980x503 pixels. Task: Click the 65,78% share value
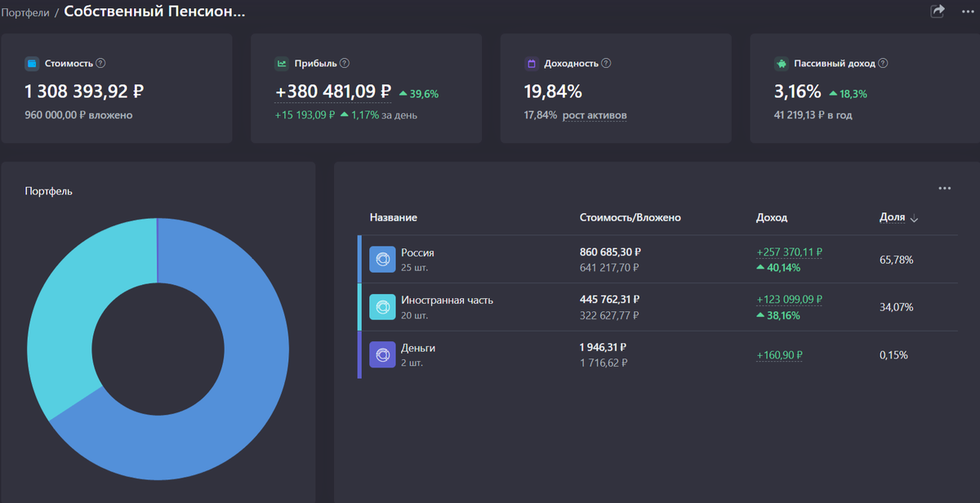tap(896, 260)
